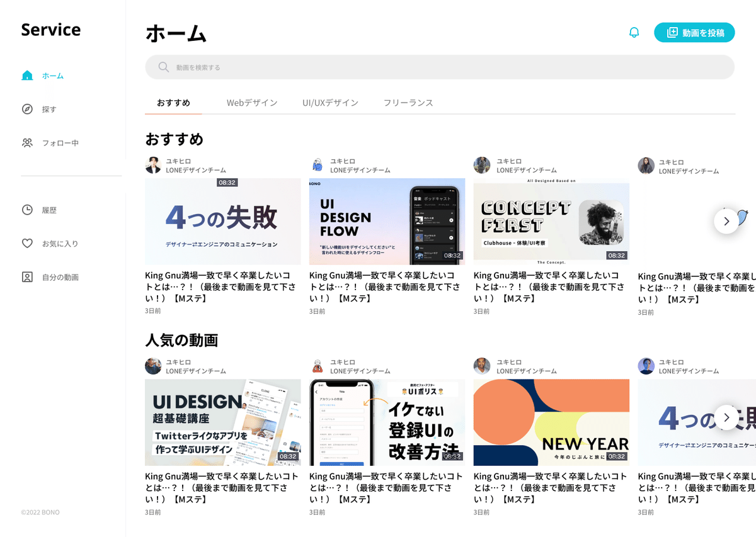Focus the 動画を検索する search field

[440, 67]
